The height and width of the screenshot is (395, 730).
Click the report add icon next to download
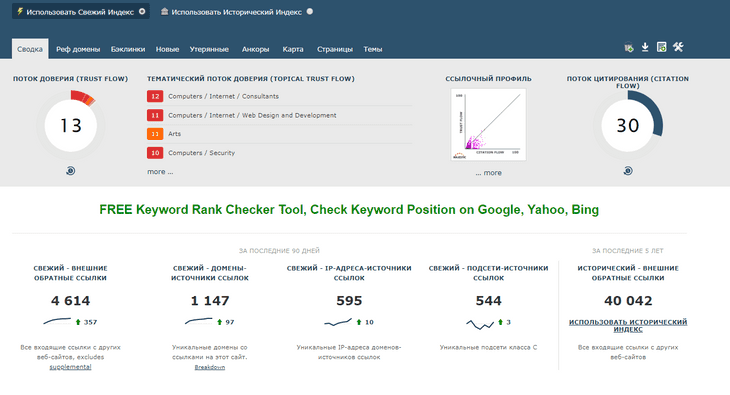tap(662, 47)
